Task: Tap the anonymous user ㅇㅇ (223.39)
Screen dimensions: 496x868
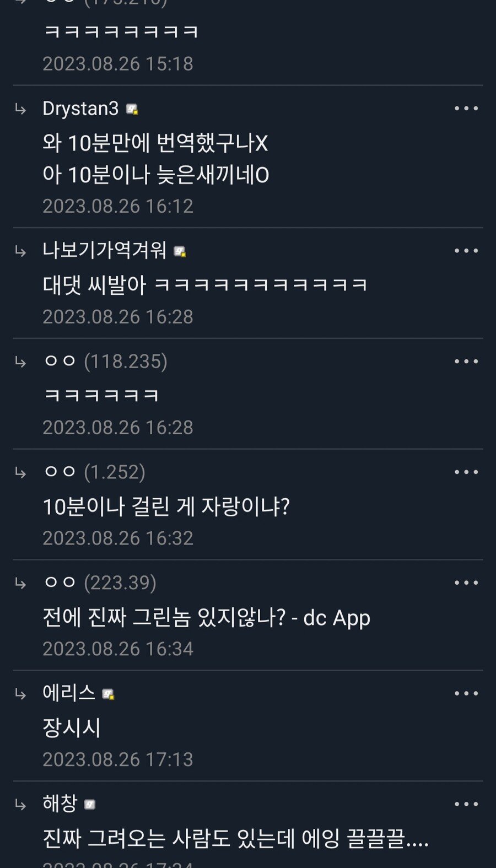Action: (x=100, y=583)
